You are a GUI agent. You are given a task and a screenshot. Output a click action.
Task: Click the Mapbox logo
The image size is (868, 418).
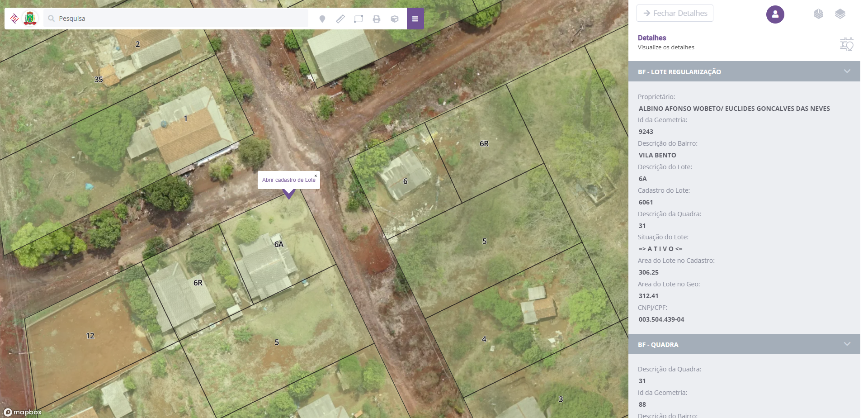click(23, 412)
